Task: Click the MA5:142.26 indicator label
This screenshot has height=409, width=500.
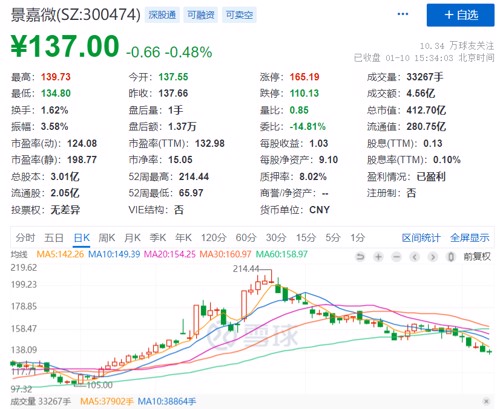Action: coord(60,254)
